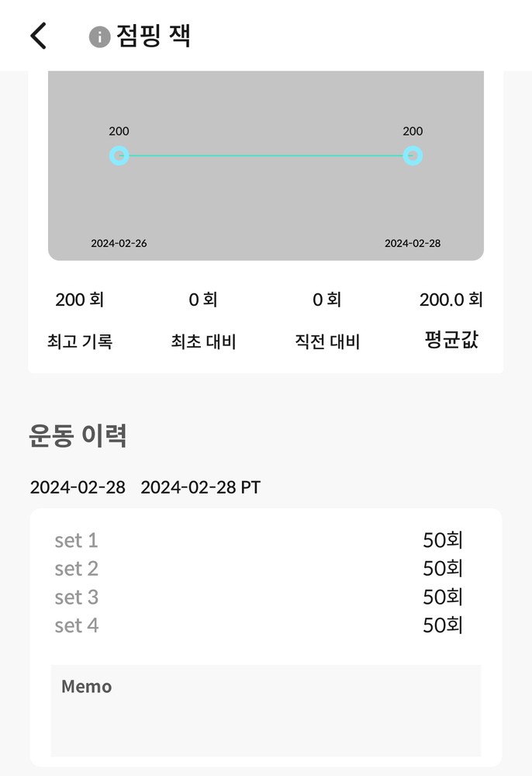The image size is (532, 776).
Task: Tap the 최고 기록 stat label
Action: (x=80, y=341)
